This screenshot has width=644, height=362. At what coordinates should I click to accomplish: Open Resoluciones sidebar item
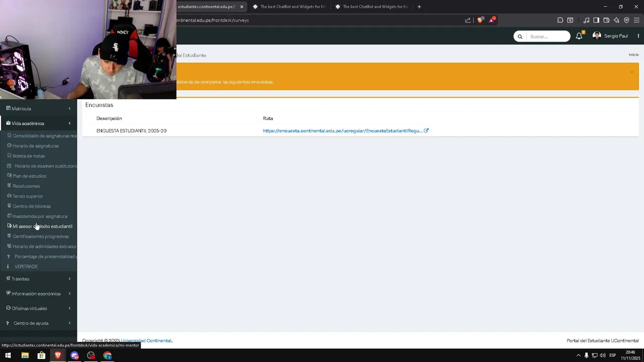pos(24,186)
